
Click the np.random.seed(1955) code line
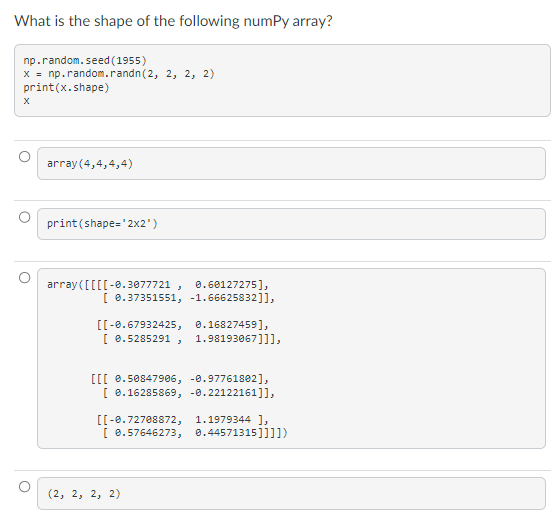85,60
